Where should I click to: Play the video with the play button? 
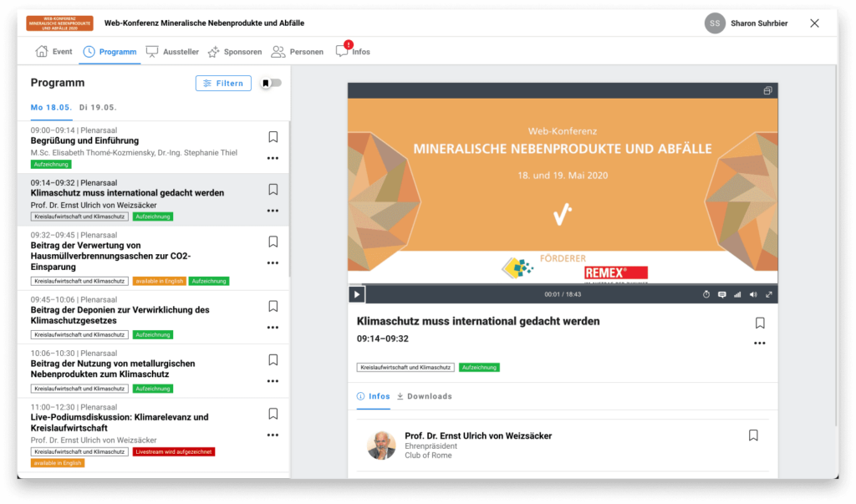(x=356, y=294)
